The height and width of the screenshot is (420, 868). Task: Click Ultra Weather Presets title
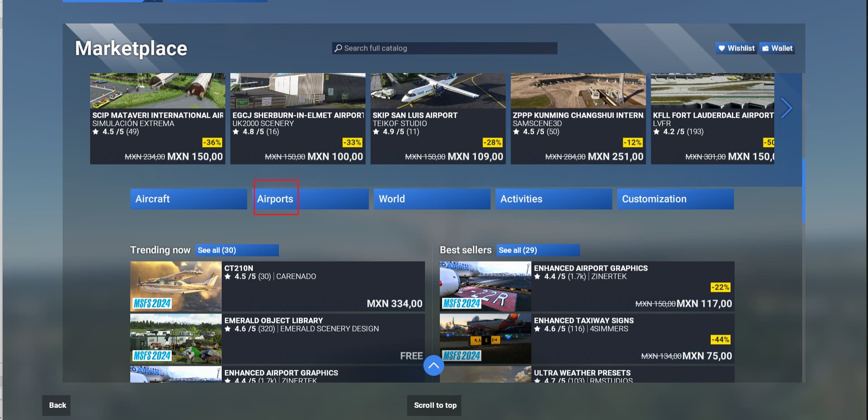pyautogui.click(x=582, y=373)
